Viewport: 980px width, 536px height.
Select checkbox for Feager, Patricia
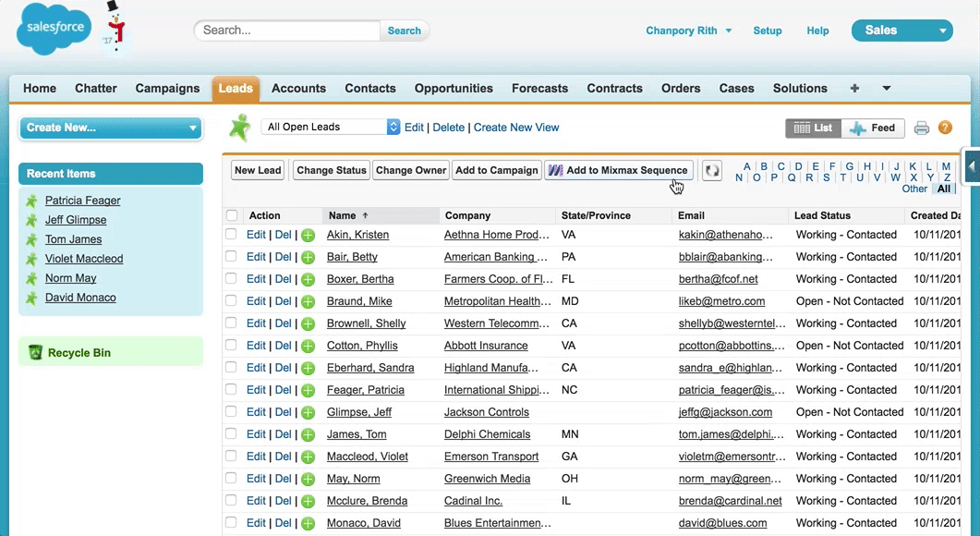point(231,389)
